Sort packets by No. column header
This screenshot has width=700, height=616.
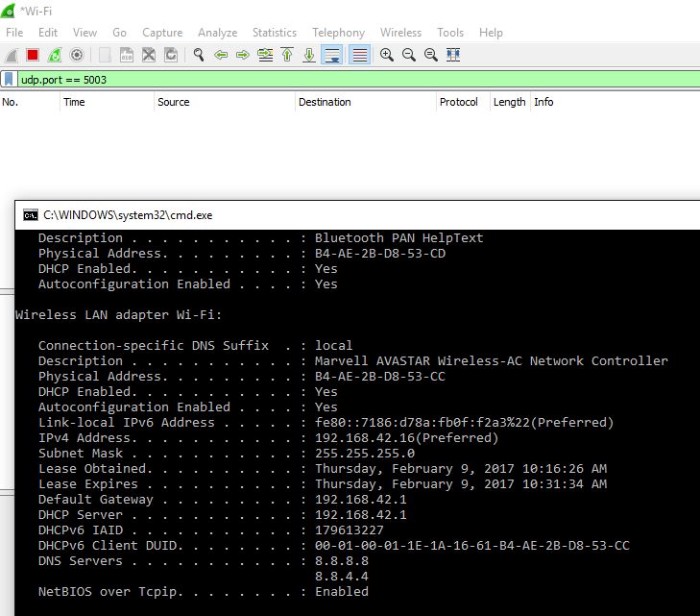[30, 102]
